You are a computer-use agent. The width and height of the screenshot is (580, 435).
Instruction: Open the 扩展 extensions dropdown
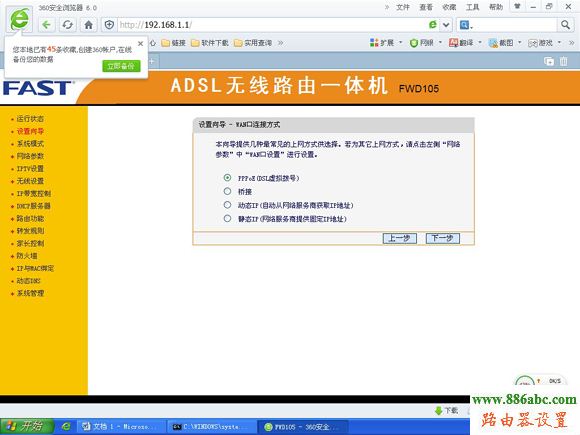coord(386,43)
